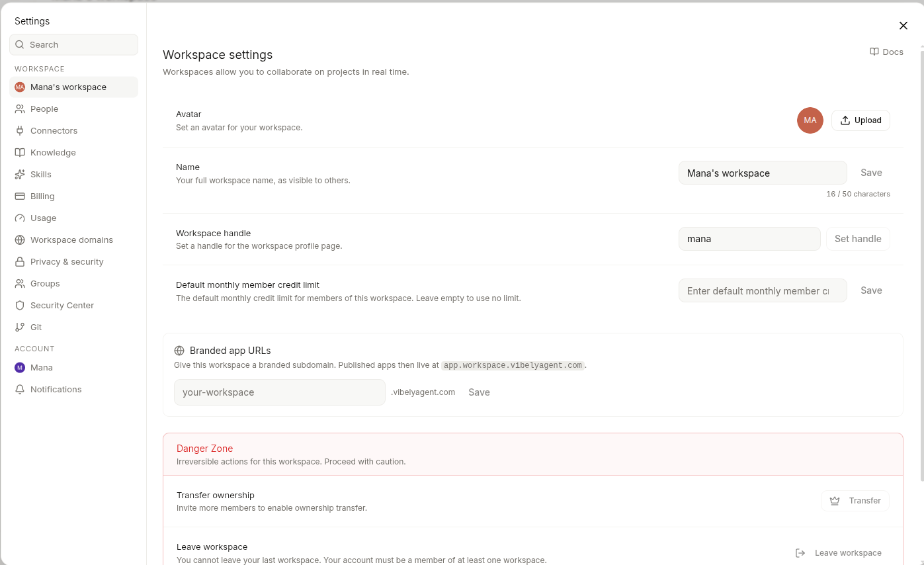Open the People settings section
The height and width of the screenshot is (565, 924).
74,109
